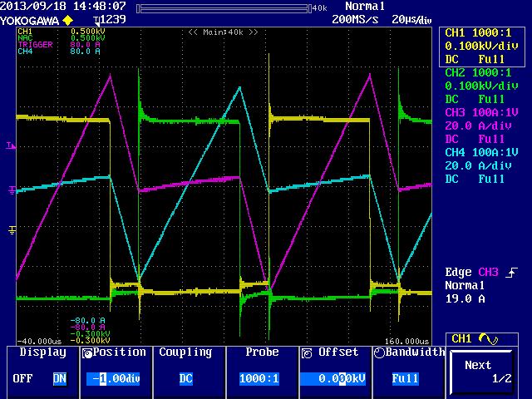Screen dimensions: 532x399
Task: Click the -40.000us start time label
Action: (x=39, y=341)
